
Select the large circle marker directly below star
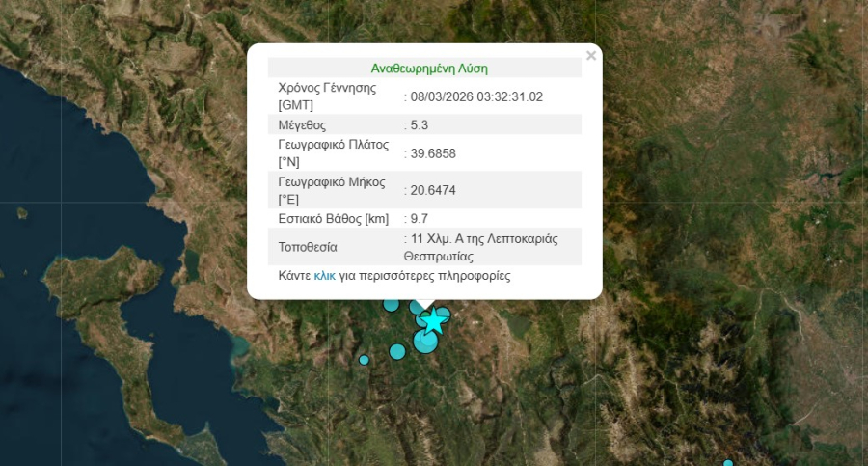point(425,342)
